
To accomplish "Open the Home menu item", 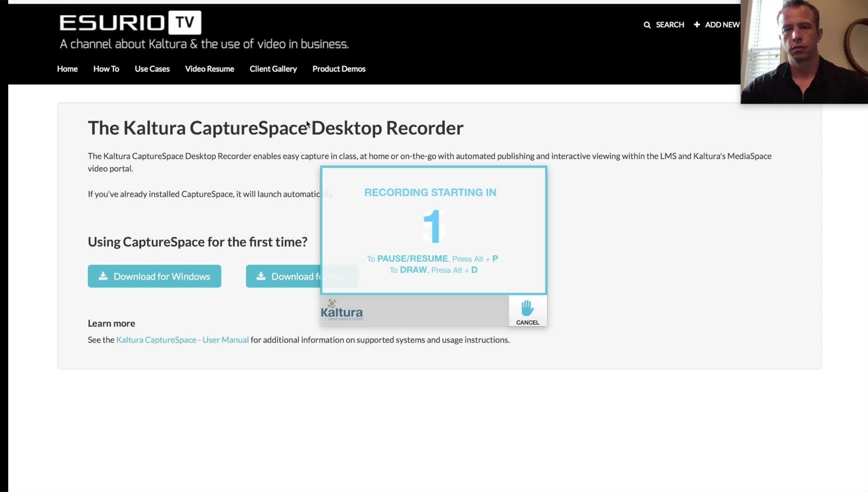I will tap(67, 69).
